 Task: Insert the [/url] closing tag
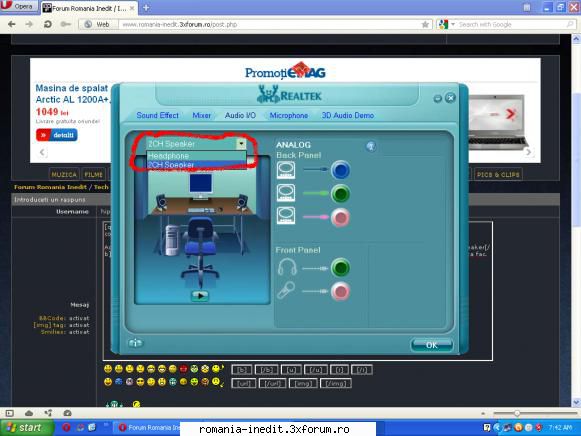pyautogui.click(x=272, y=383)
